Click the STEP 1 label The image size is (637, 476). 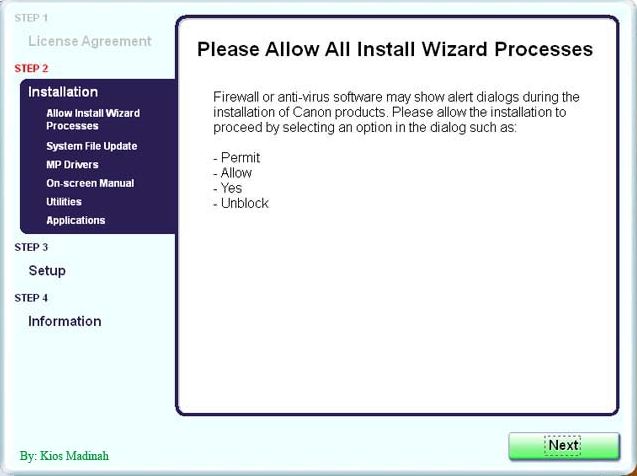coord(31,18)
